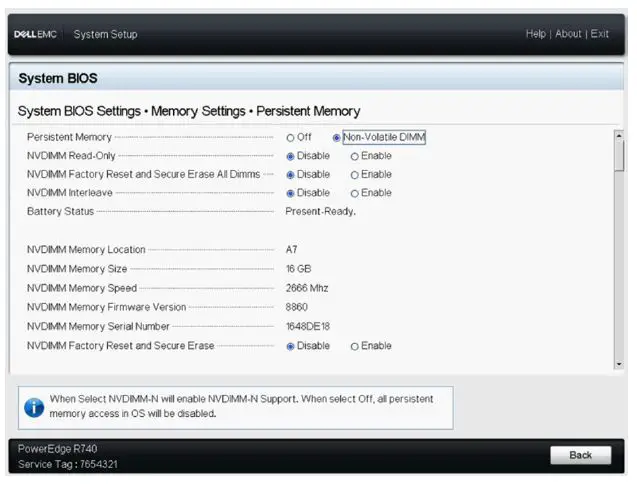The width and height of the screenshot is (637, 484).
Task: Click the scrollbar down arrow
Action: [x=619, y=364]
